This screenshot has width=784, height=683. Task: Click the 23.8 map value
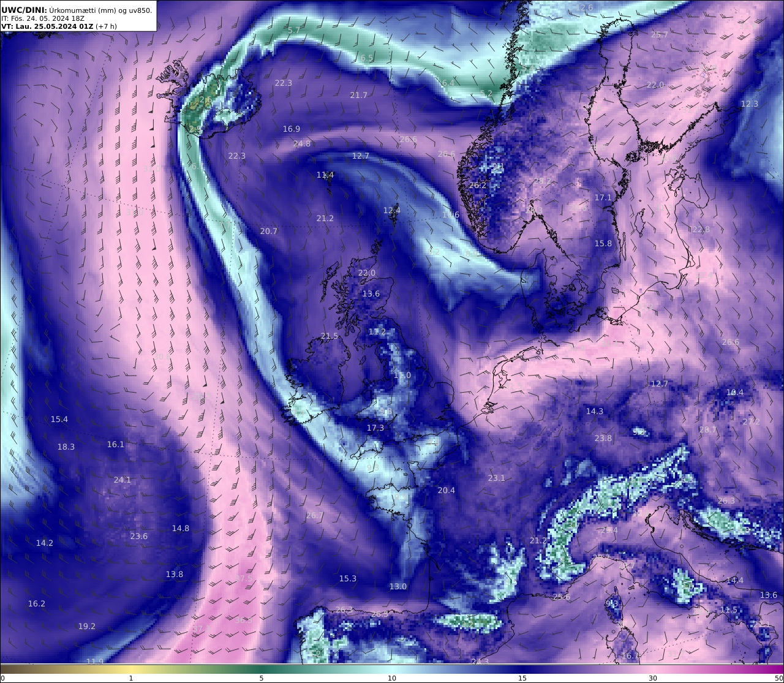(603, 438)
